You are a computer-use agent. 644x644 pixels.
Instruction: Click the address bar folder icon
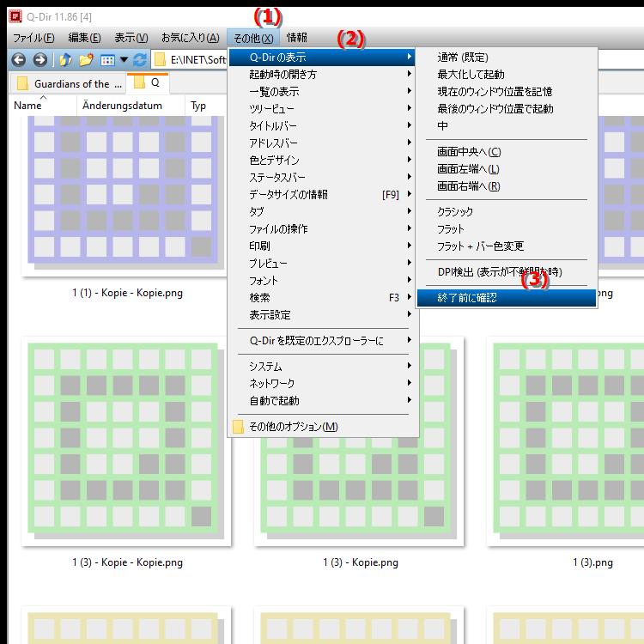[x=160, y=60]
